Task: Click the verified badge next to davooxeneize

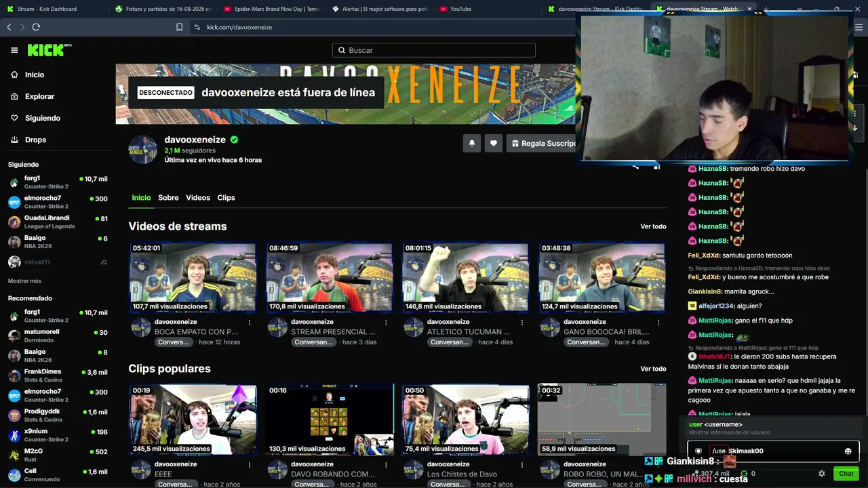Action: [x=234, y=140]
